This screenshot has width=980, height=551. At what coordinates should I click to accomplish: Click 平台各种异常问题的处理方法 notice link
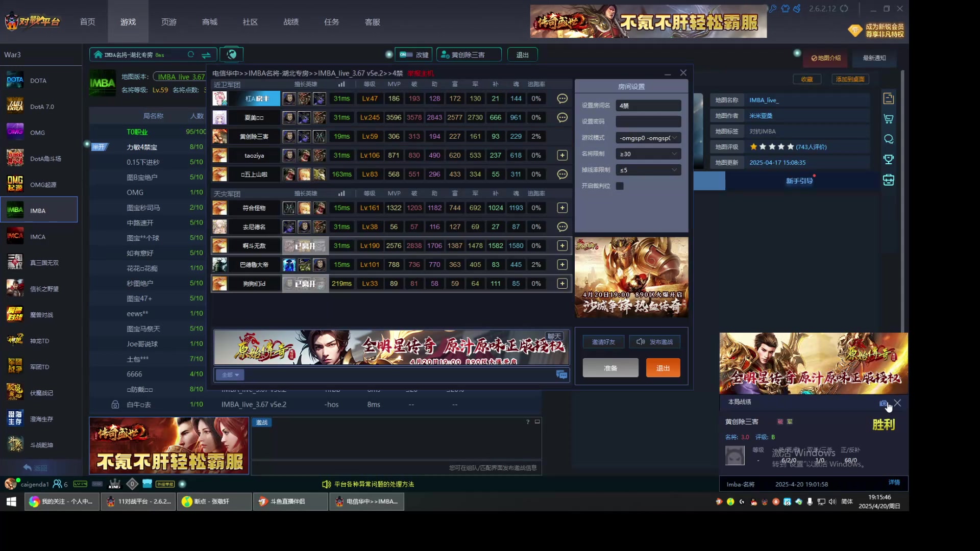click(x=374, y=484)
